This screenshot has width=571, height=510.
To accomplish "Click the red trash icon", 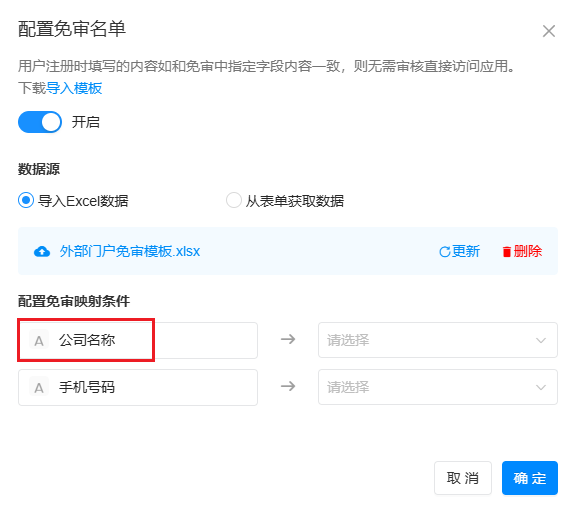I will (x=506, y=252).
